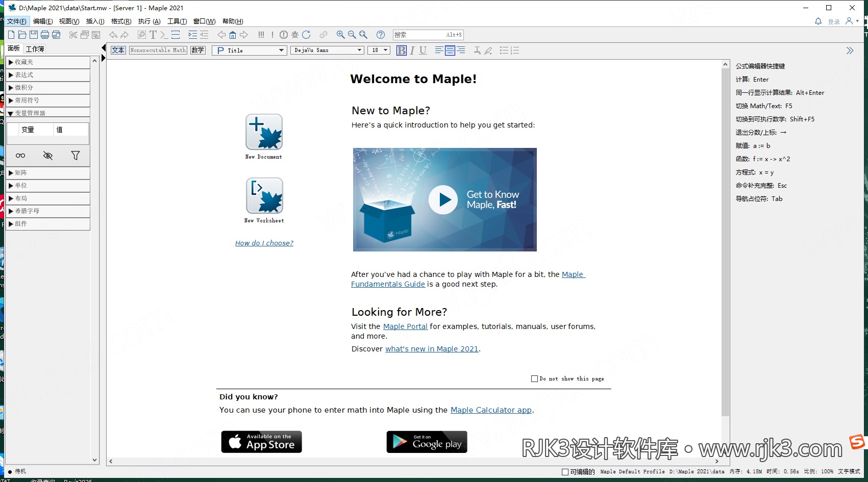This screenshot has height=482, width=868.
Task: Click the open file folder icon
Action: click(22, 35)
